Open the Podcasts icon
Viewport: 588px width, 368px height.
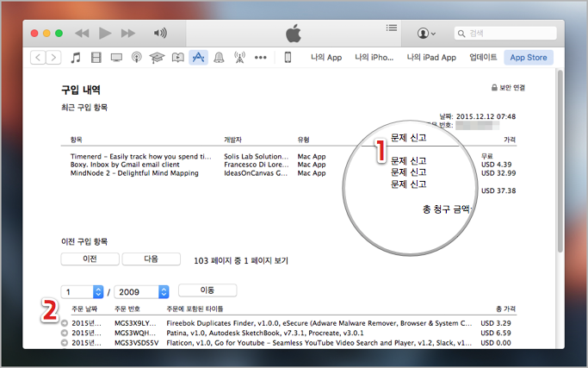click(x=137, y=58)
